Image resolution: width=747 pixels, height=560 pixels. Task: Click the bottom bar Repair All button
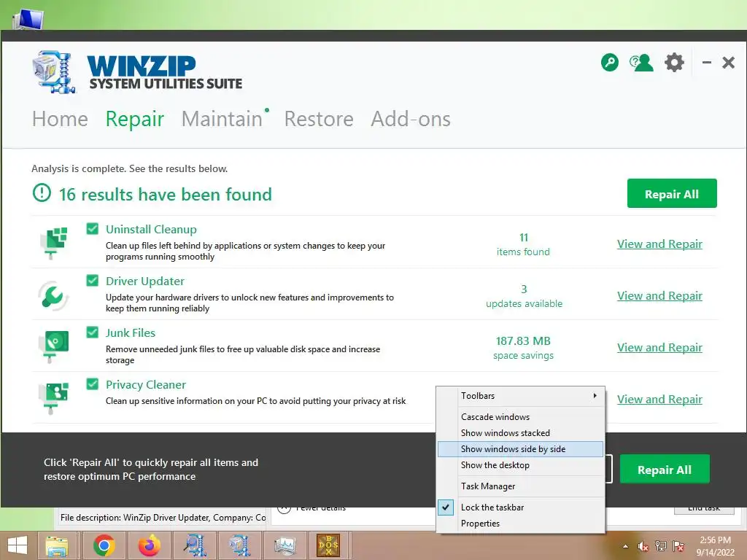[x=665, y=470]
